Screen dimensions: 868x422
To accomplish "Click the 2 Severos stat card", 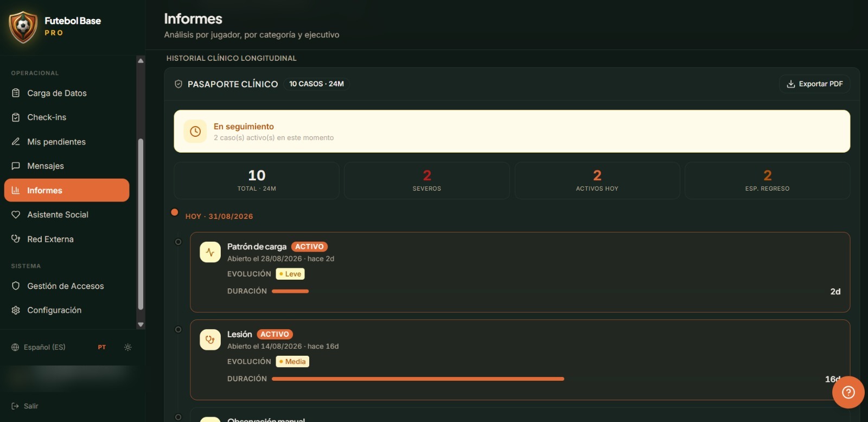I will click(x=427, y=180).
